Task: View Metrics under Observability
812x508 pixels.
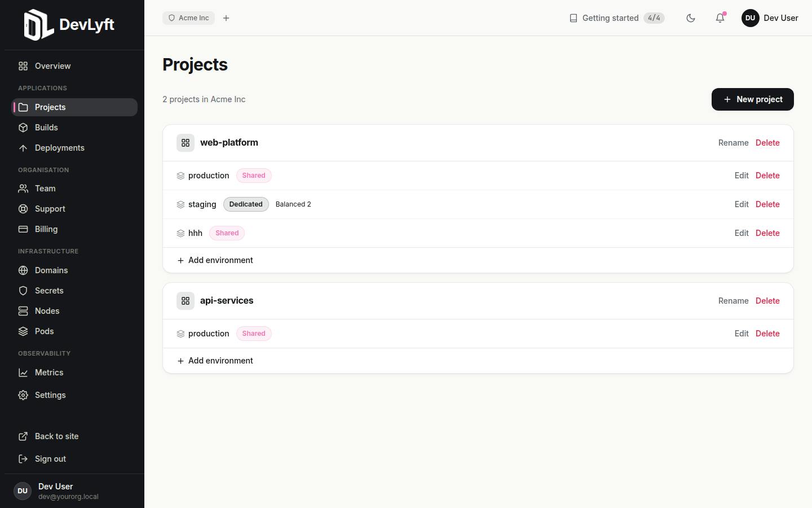Action: tap(74, 373)
